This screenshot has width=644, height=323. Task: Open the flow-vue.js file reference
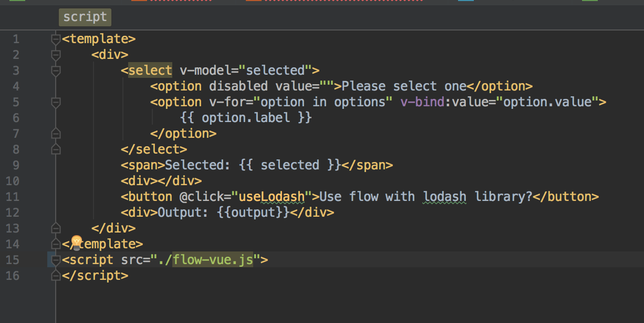pyautogui.click(x=213, y=260)
